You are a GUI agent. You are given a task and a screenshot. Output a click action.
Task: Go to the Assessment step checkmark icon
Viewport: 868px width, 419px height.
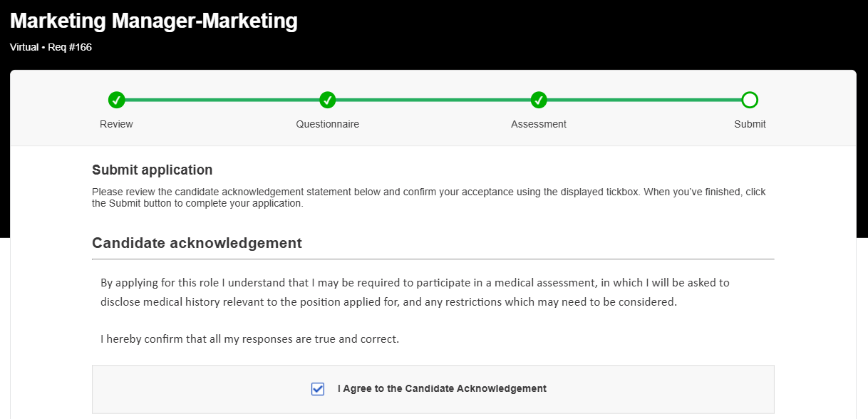[x=539, y=100]
